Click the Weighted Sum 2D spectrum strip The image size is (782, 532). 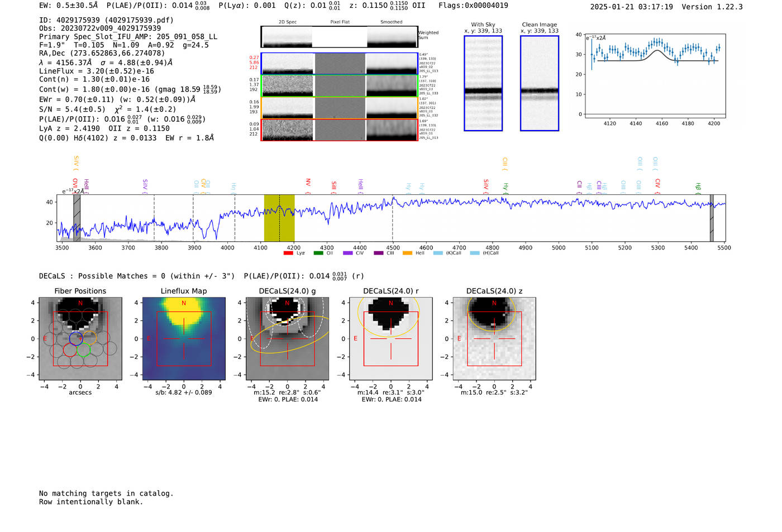point(340,37)
